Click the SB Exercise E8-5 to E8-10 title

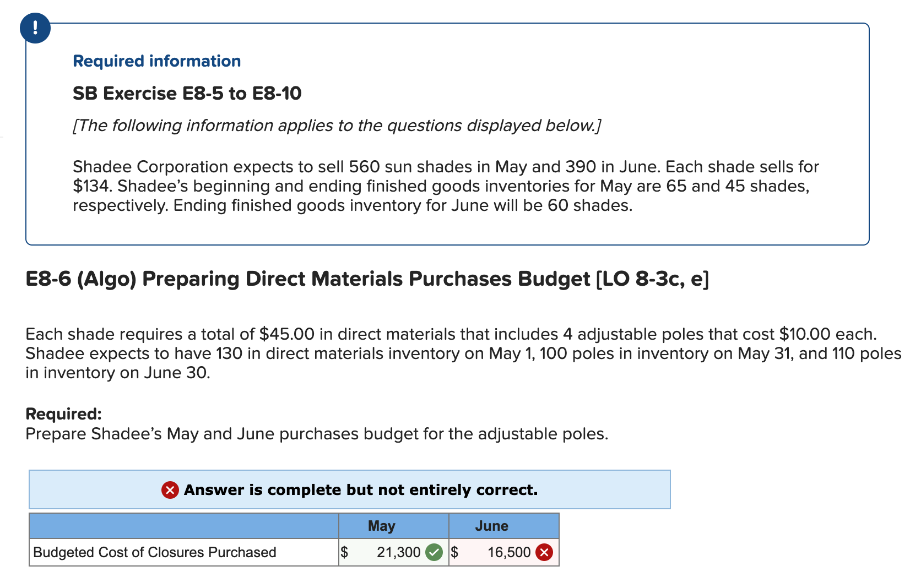coord(187,93)
